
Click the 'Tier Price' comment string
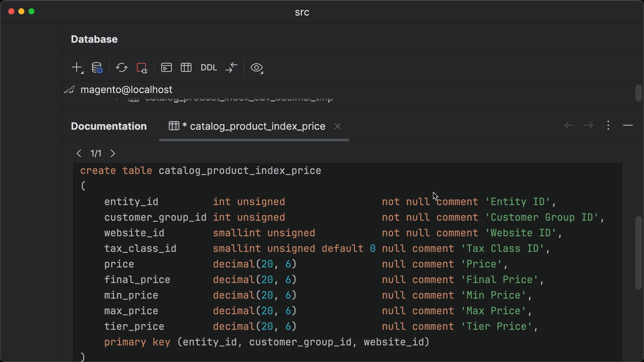pyautogui.click(x=496, y=326)
